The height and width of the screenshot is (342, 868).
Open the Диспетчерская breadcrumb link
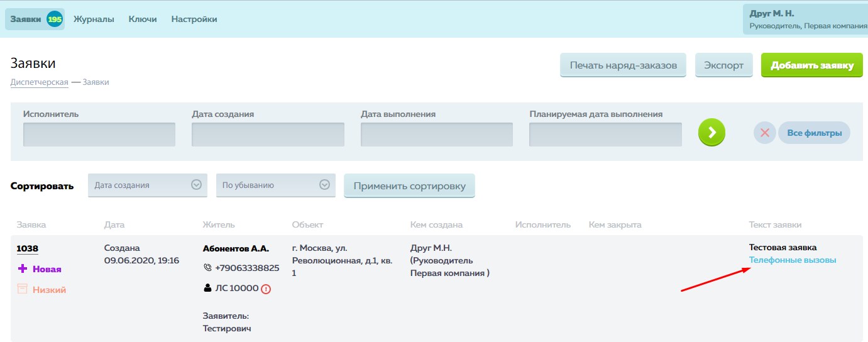click(39, 82)
